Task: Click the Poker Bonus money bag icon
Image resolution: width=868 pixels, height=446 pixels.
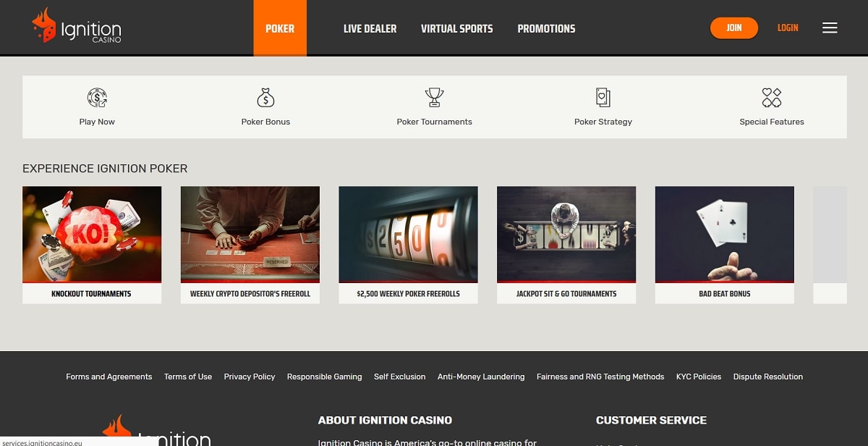Action: [265, 97]
